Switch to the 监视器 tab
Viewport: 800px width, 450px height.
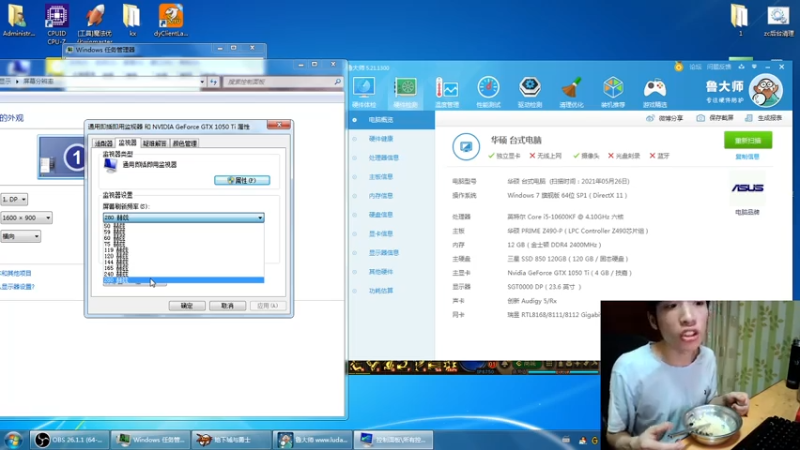(128, 142)
